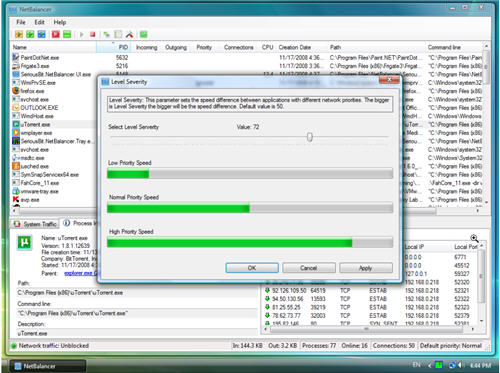
Task: Select the SymSnapService64.exe row
Action: (x=53, y=174)
